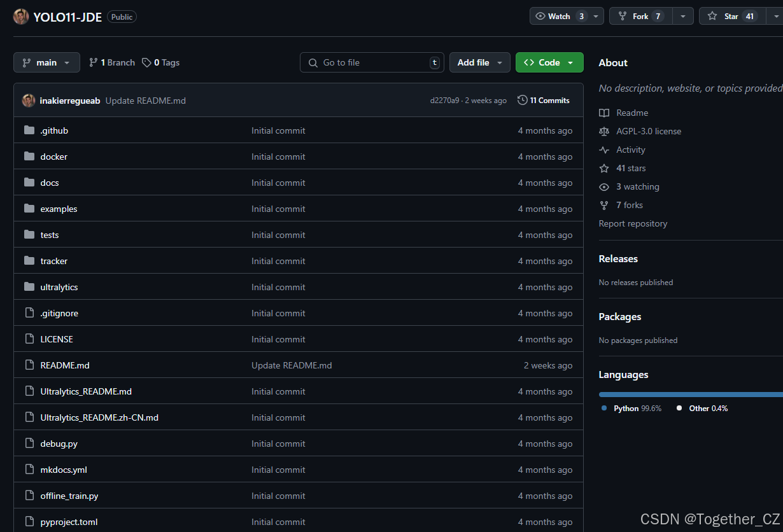Viewport: 783px width, 532px height.
Task: Click the offline_train.py file icon
Action: (29, 496)
